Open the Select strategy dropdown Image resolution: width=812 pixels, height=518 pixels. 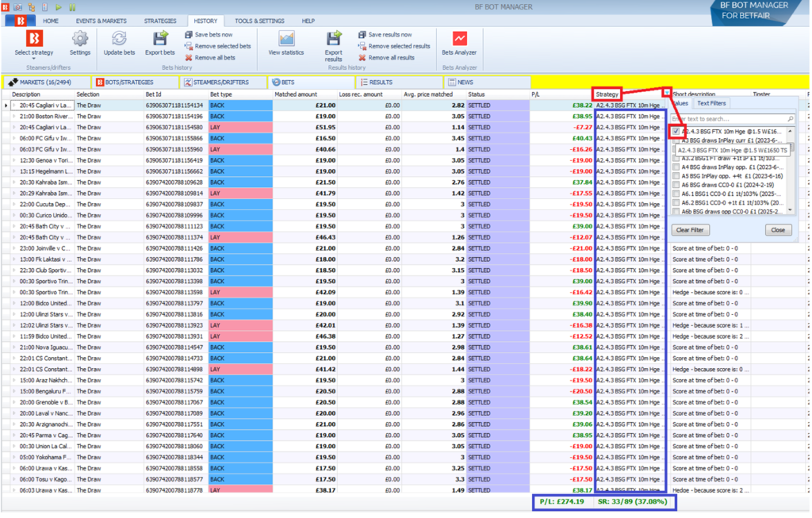click(34, 58)
